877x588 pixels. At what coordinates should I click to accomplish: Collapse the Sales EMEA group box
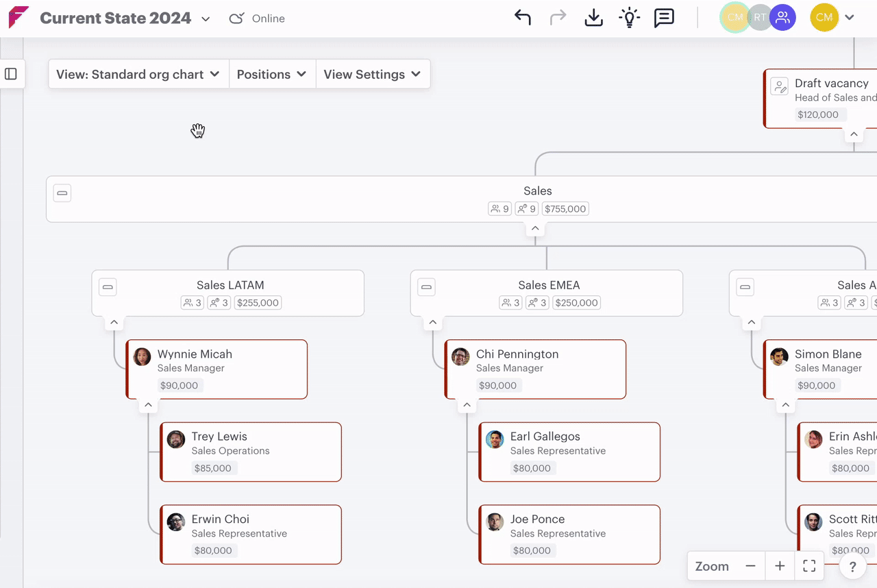click(426, 287)
